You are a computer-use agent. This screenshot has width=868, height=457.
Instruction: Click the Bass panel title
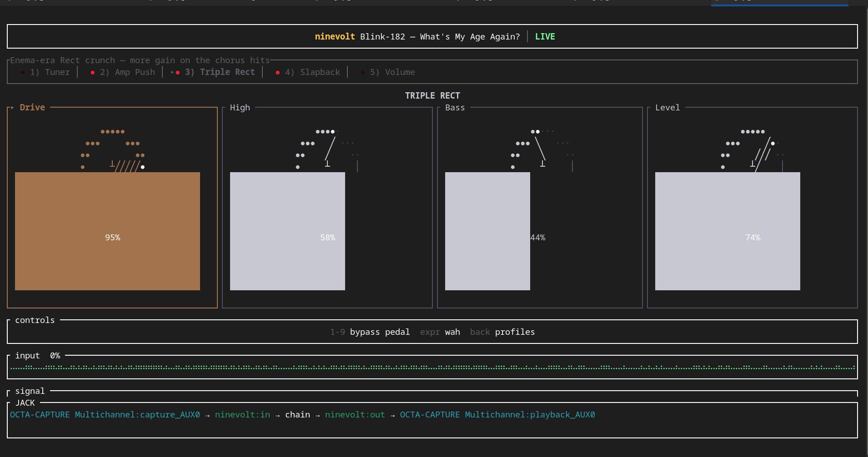455,108
